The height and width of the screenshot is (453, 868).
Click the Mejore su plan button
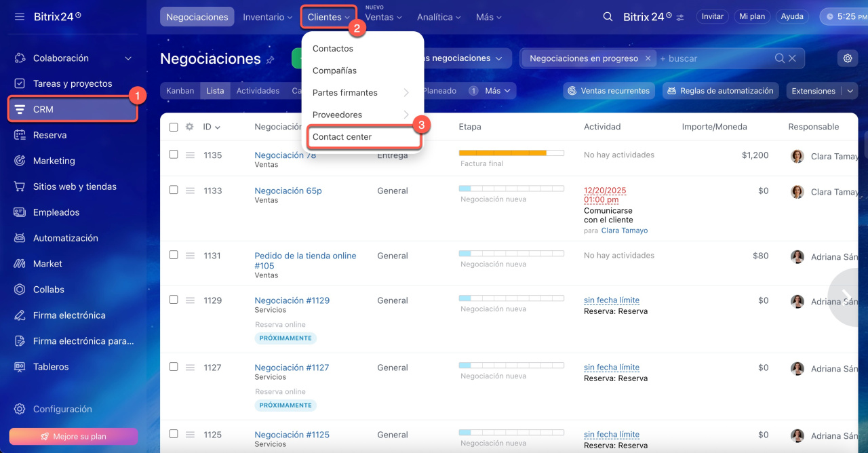coord(73,436)
